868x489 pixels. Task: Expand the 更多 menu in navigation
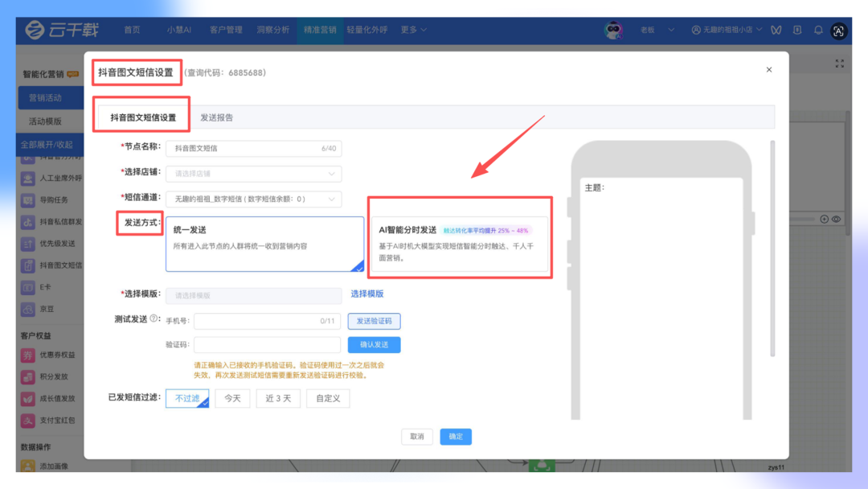point(414,30)
